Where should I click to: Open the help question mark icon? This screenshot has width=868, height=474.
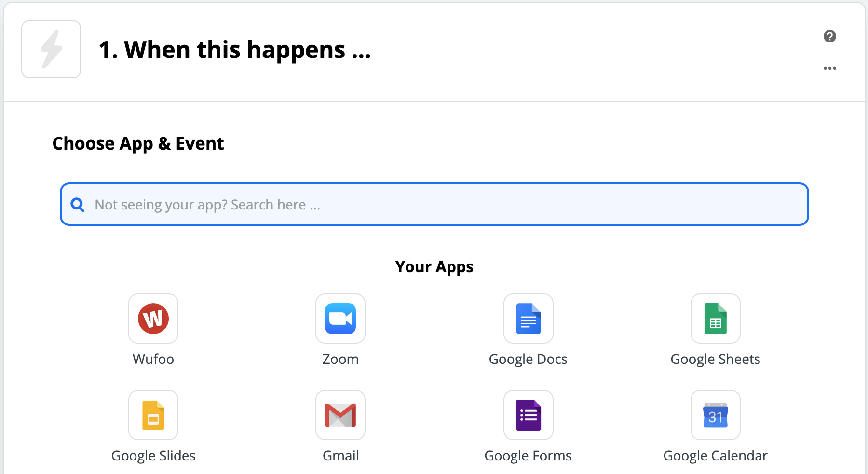pyautogui.click(x=829, y=36)
